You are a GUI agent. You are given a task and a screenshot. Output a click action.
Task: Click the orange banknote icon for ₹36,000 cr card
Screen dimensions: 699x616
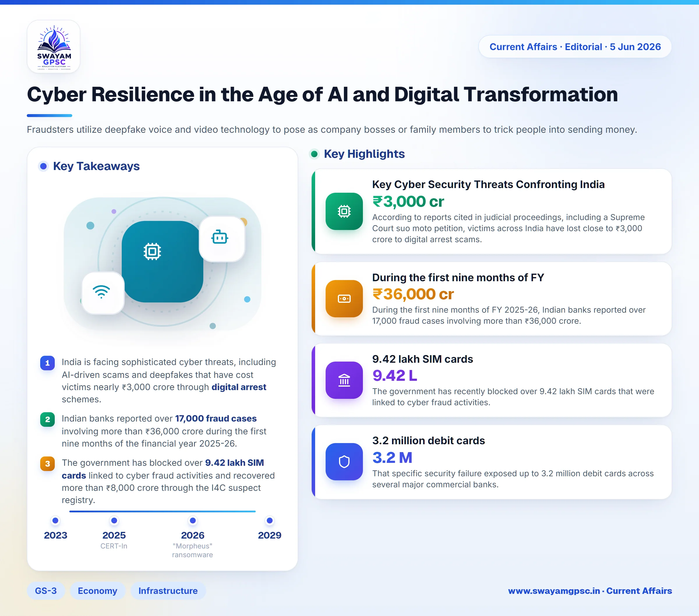coord(344,299)
